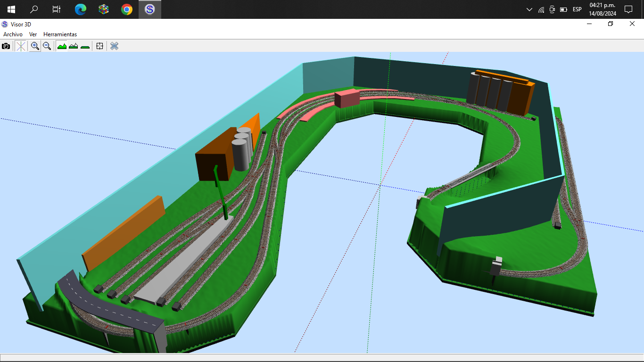The width and height of the screenshot is (644, 362).
Task: Toggle the 3D axes display
Action: (x=21, y=46)
